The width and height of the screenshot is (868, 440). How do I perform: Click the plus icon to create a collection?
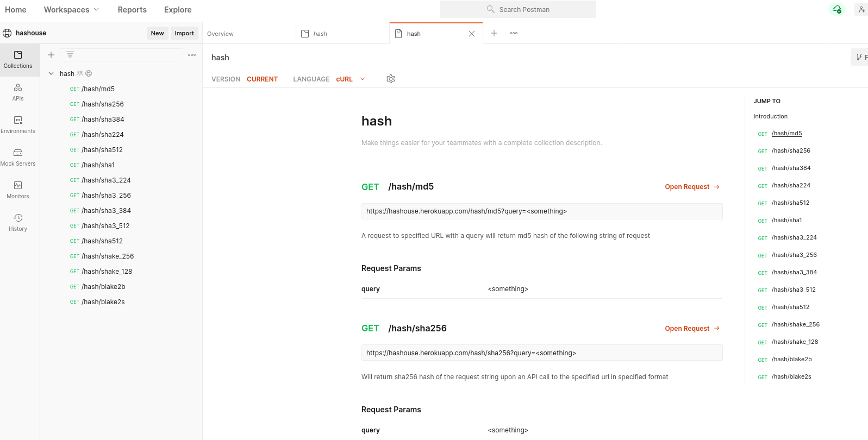(x=51, y=55)
